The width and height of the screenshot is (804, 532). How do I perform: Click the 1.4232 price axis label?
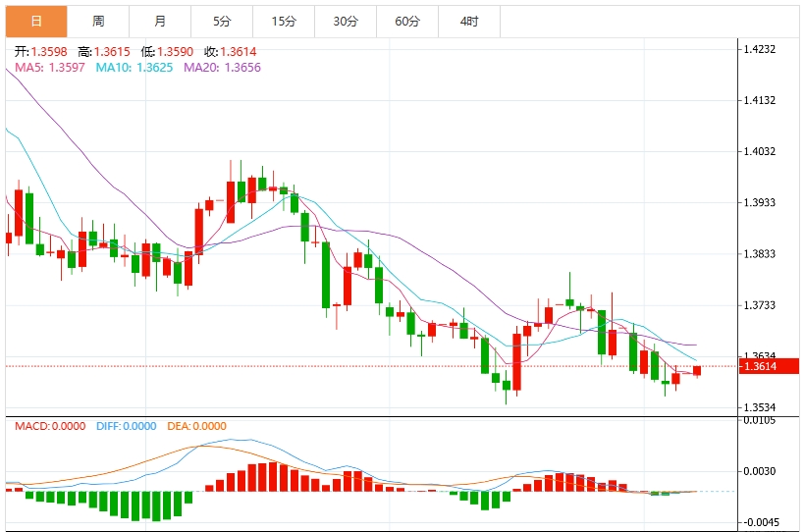pyautogui.click(x=760, y=49)
